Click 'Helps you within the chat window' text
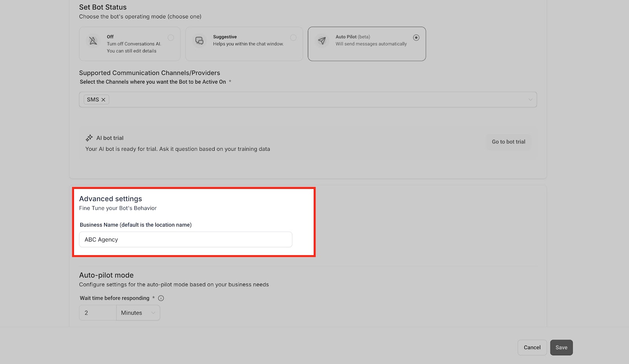The height and width of the screenshot is (364, 629). coord(248,44)
